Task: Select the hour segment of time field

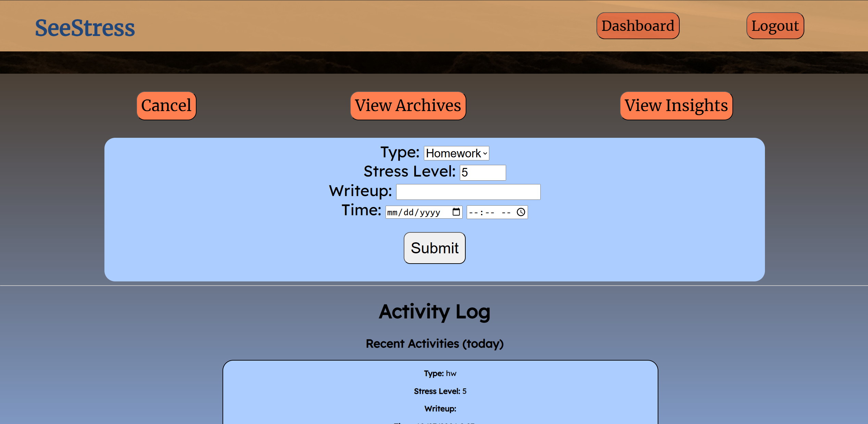Action: [x=473, y=213]
